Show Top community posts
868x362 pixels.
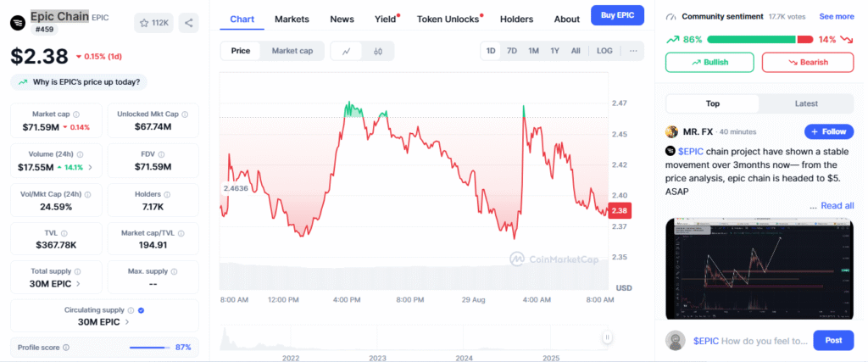tap(712, 103)
